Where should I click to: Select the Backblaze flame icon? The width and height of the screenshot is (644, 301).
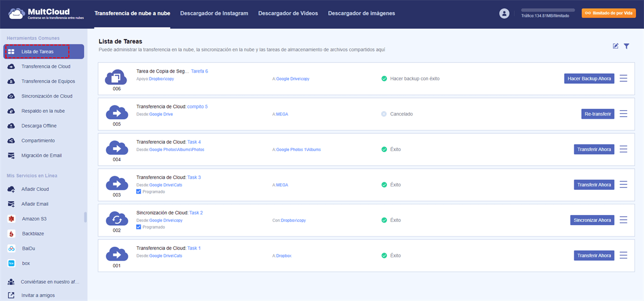click(11, 234)
